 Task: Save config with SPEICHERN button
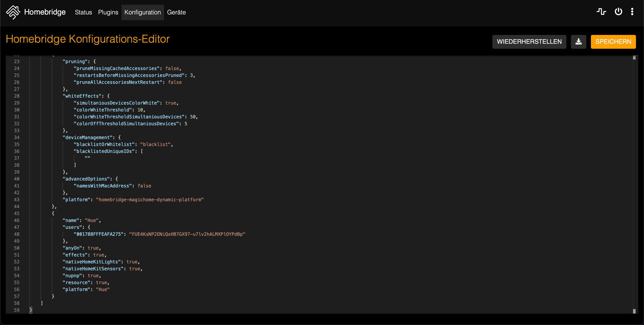pyautogui.click(x=613, y=42)
